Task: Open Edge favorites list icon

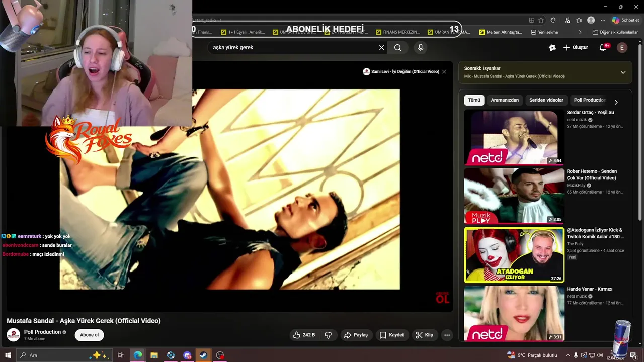Action: [579, 20]
